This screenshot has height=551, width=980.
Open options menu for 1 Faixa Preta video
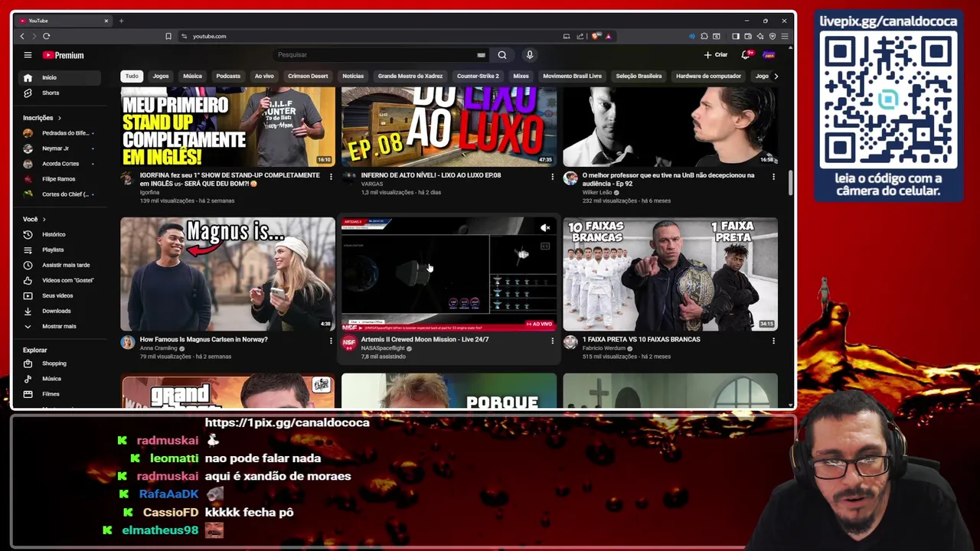[773, 341]
